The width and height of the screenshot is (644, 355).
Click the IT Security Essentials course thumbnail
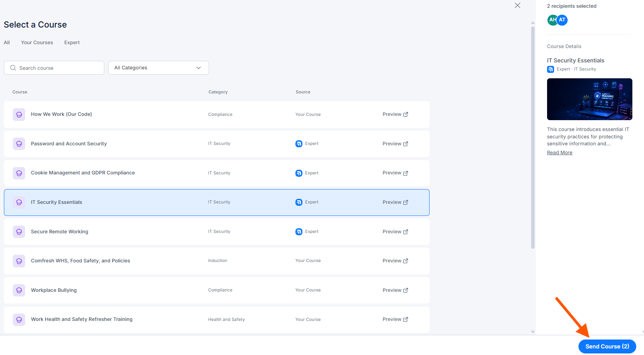tap(589, 99)
